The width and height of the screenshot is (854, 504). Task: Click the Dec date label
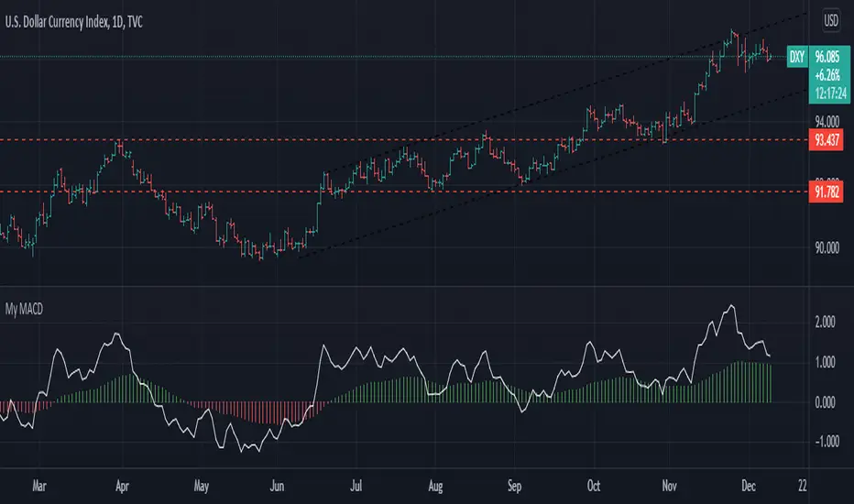[x=749, y=486]
